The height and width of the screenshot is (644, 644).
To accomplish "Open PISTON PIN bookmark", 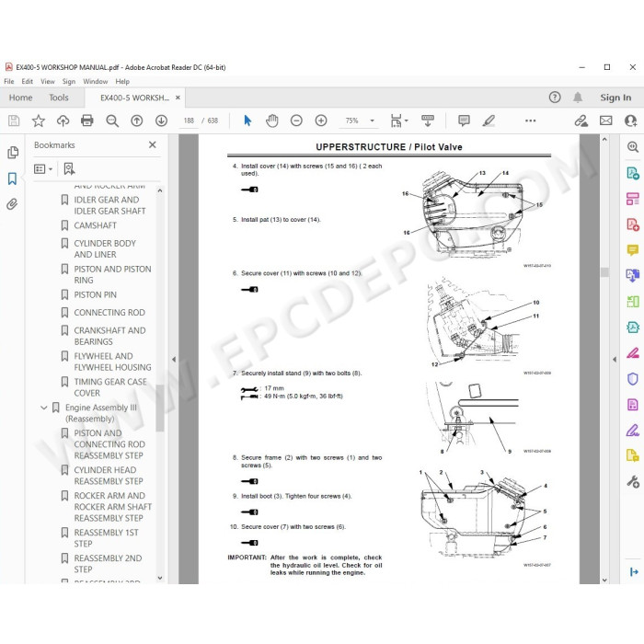I will 96,295.
